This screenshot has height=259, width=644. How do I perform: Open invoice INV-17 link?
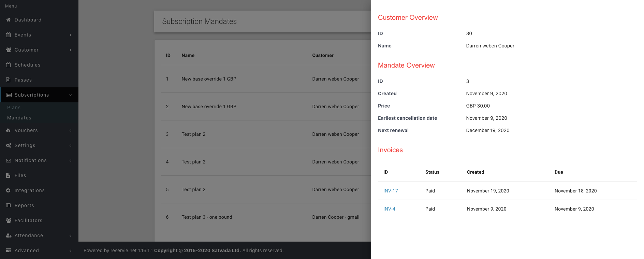391,191
